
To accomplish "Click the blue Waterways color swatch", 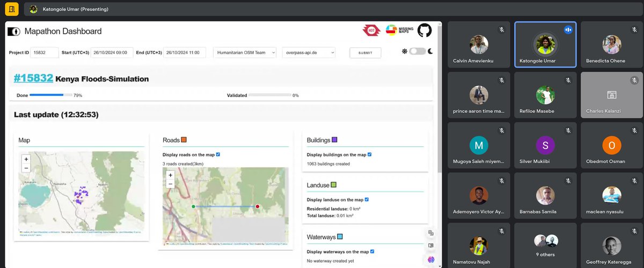I will point(340,236).
